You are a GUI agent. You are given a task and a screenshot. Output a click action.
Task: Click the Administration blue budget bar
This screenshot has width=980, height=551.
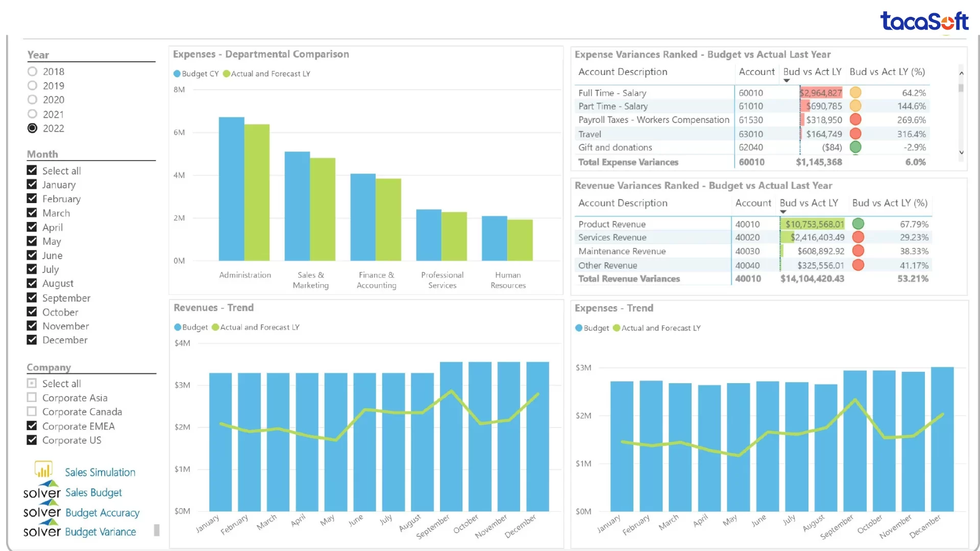231,189
